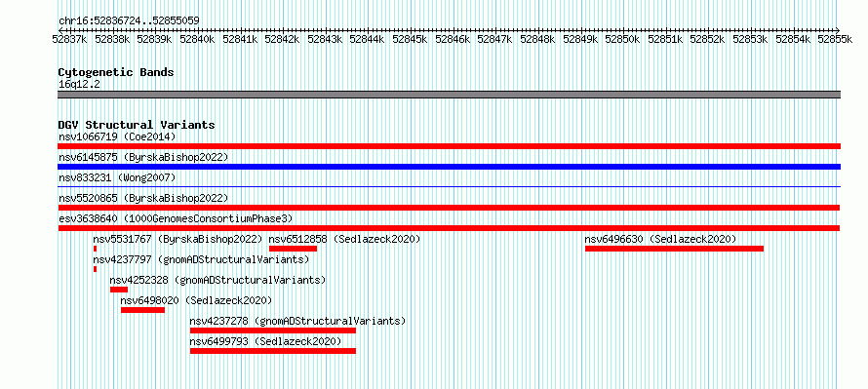Click the 52837k ruler tick label
The height and width of the screenshot is (389, 868).
point(69,39)
